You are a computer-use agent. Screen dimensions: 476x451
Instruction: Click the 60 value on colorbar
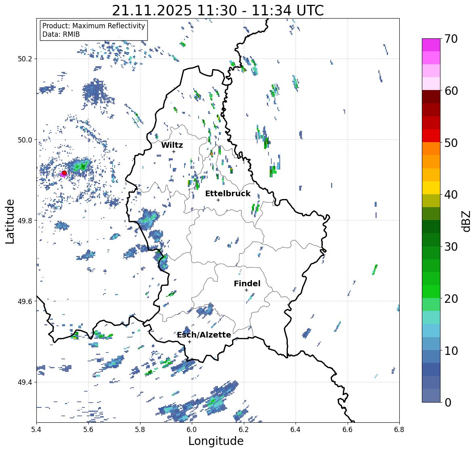[x=451, y=91]
